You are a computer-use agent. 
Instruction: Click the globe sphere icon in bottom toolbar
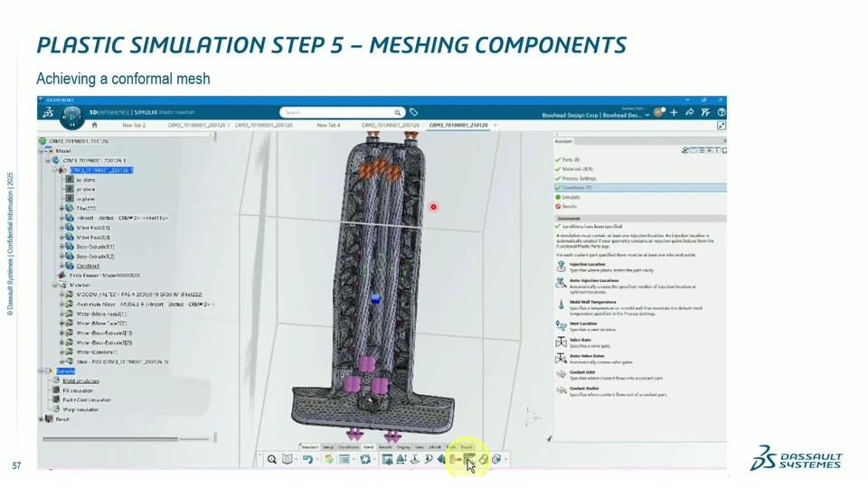pos(496,459)
